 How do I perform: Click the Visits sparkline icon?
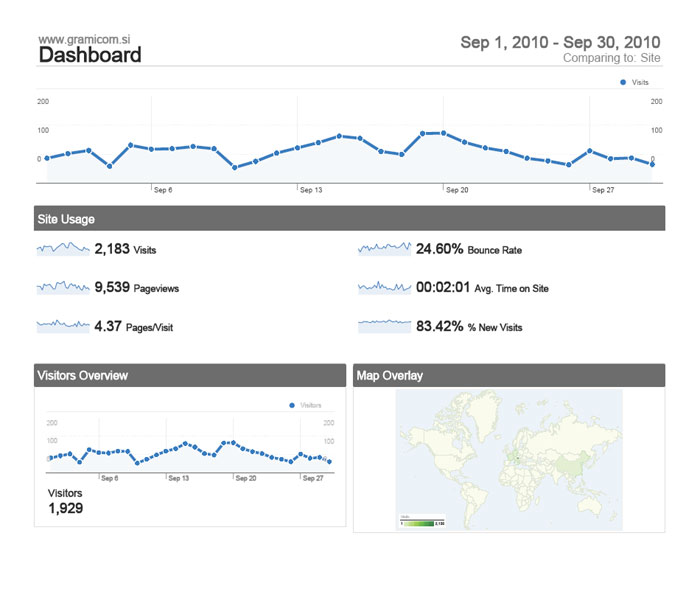tap(63, 248)
